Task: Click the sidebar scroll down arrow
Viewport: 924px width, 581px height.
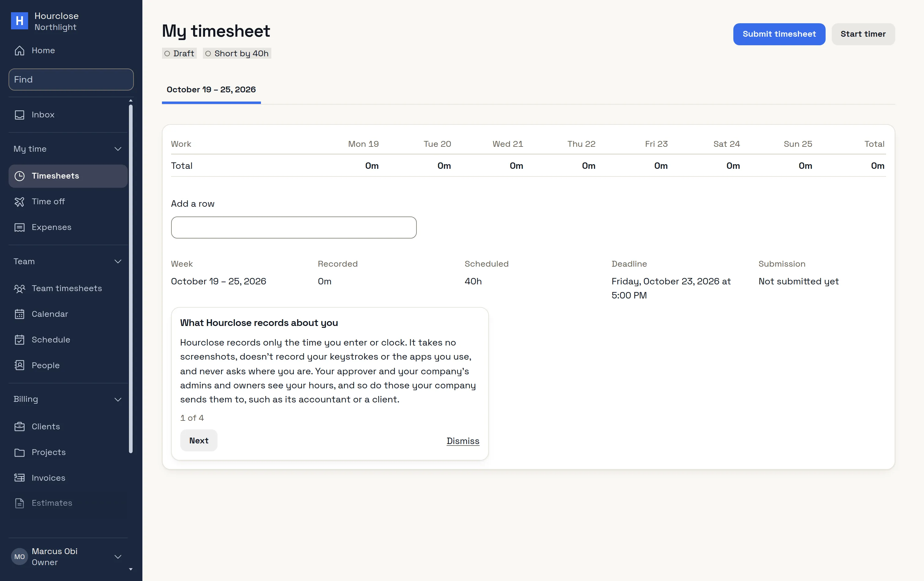Action: (130, 569)
